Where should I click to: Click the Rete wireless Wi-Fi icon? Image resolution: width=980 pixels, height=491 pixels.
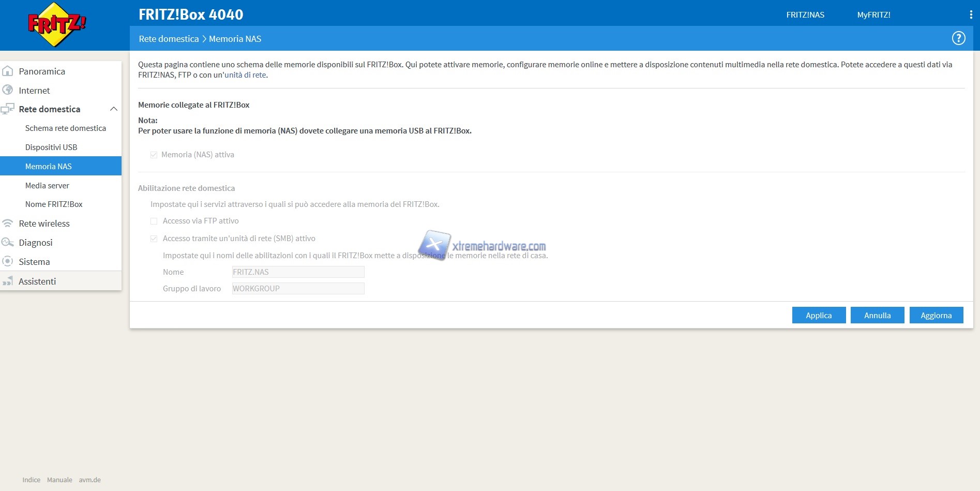(x=8, y=224)
